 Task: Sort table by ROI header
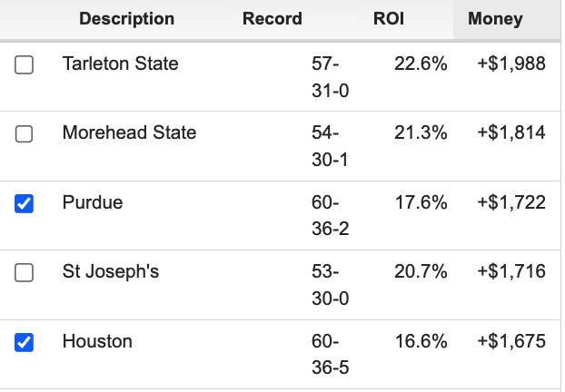point(389,19)
